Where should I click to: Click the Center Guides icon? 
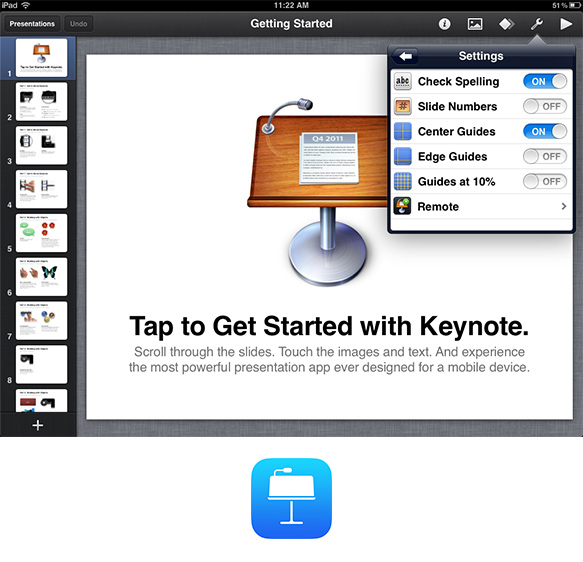click(x=403, y=131)
